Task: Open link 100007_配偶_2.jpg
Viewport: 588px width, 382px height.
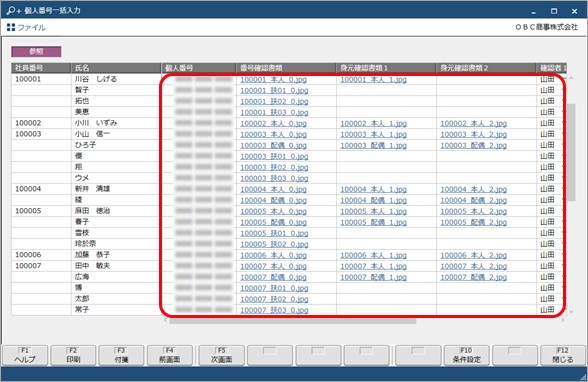Action: [x=474, y=277]
